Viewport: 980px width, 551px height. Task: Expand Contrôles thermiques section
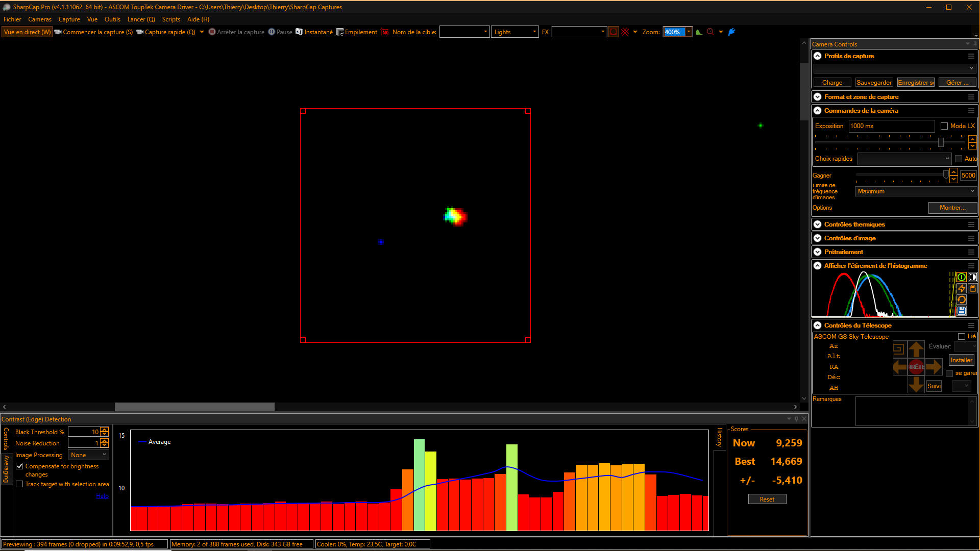(818, 224)
